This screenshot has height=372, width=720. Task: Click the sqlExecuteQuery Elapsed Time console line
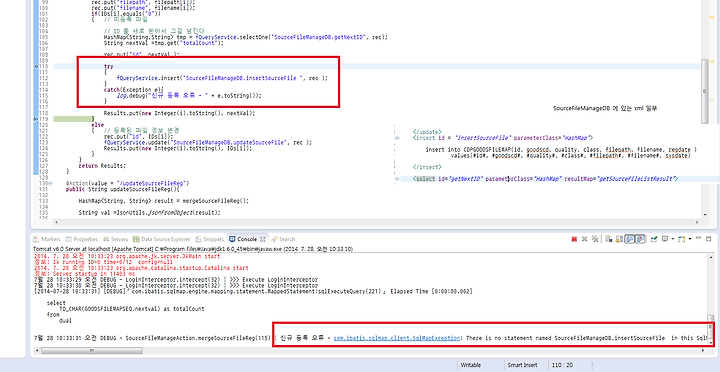[x=253, y=291]
